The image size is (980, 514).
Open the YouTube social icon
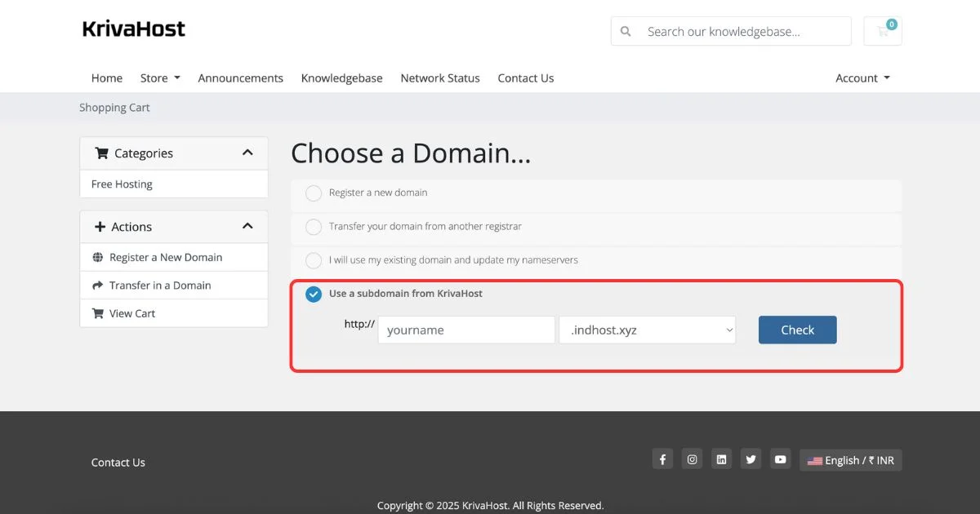[x=781, y=459]
